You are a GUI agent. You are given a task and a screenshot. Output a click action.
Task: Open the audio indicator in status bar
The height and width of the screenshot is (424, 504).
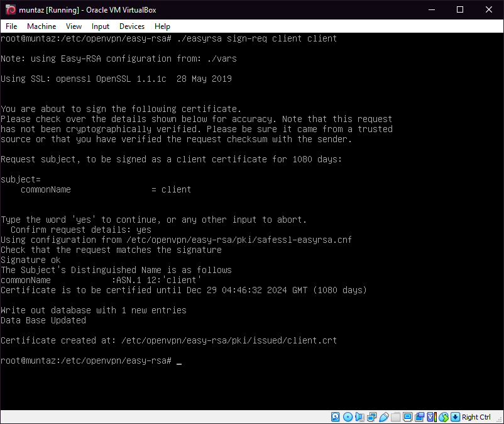pyautogui.click(x=359, y=417)
